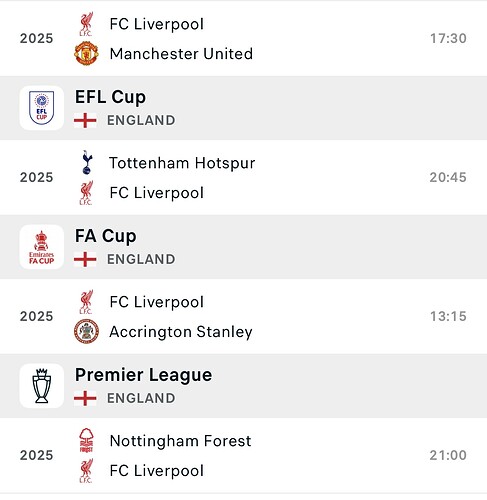Open the match scheduled at 21:00
The width and height of the screenshot is (487, 500).
click(243, 455)
